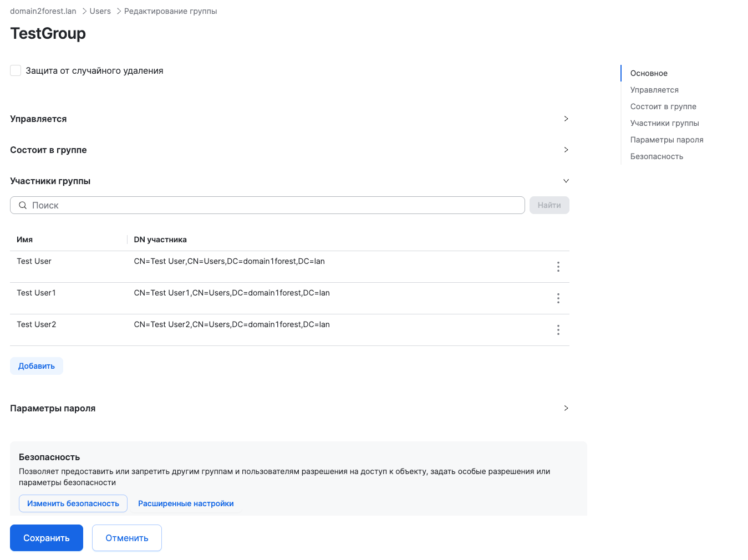Open the Users breadcrumb link
748x560 pixels.
point(100,11)
